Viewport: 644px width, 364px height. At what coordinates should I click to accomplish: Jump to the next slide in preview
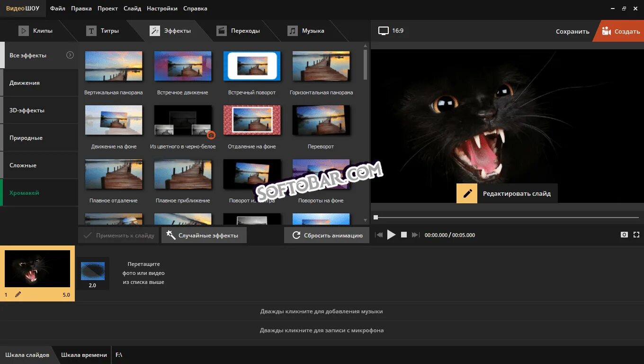tap(415, 235)
